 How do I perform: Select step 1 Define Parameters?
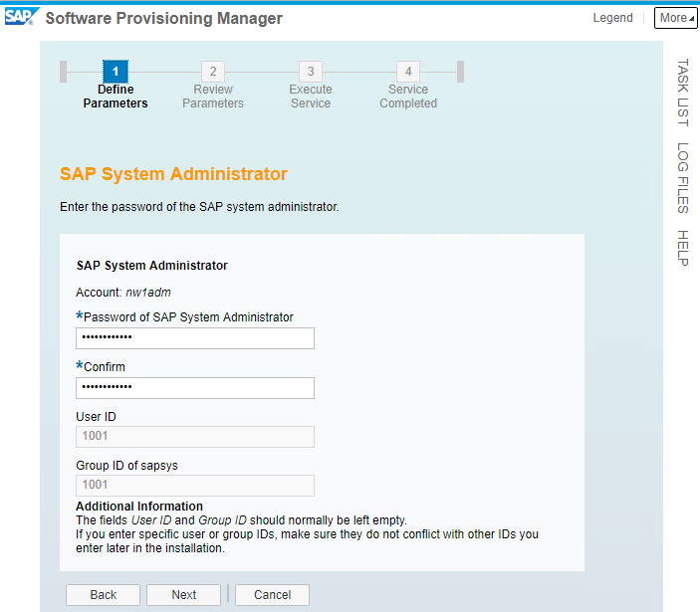point(116,86)
